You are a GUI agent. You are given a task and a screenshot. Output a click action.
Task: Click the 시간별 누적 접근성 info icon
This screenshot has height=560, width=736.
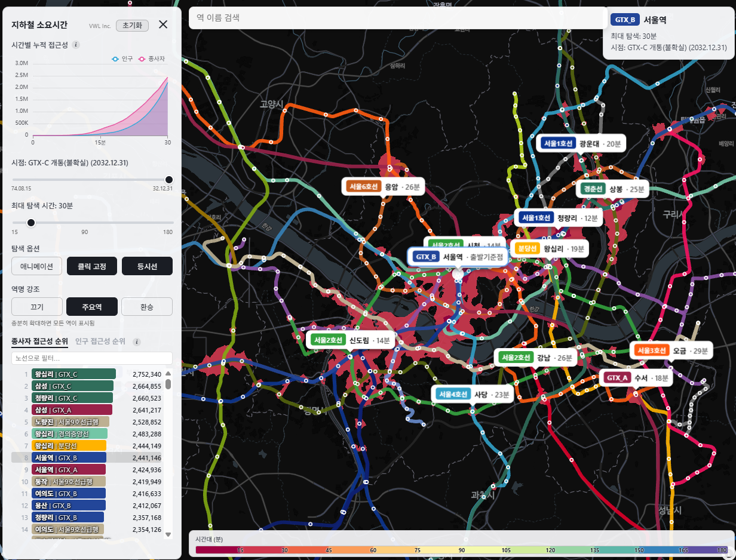(x=76, y=45)
